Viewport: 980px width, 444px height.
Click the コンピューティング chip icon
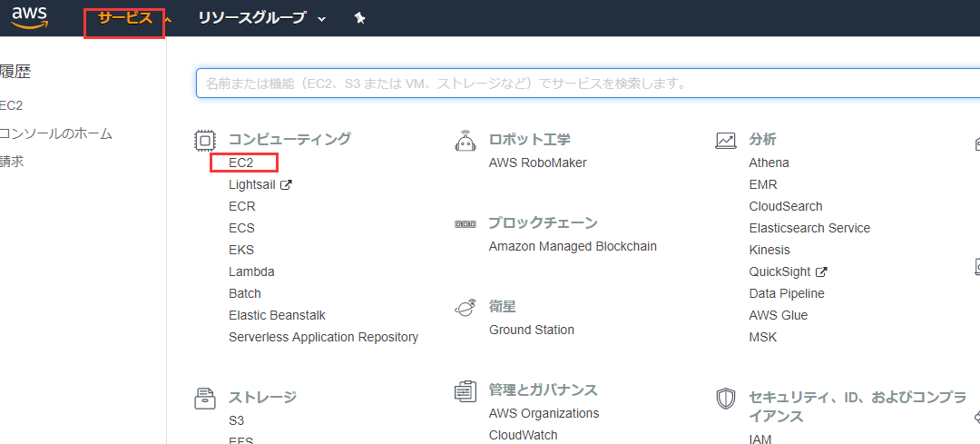point(204,140)
